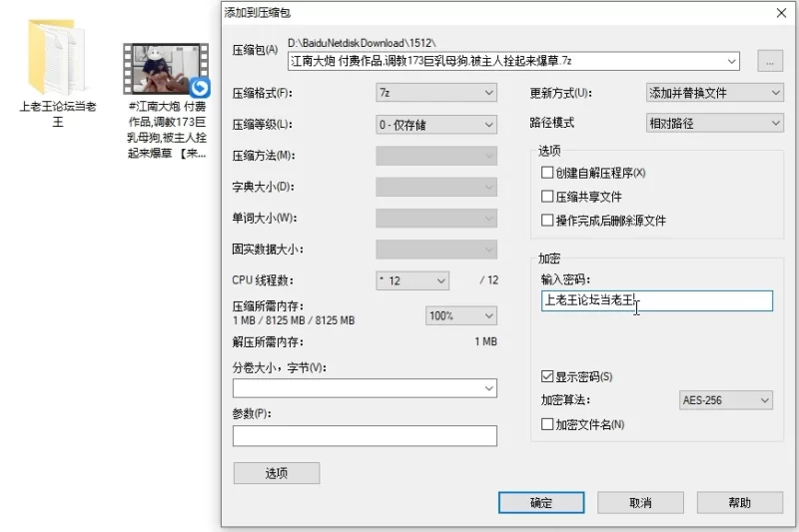Click the folder label 上老王论坛当老王
799x532 pixels.
(58, 114)
